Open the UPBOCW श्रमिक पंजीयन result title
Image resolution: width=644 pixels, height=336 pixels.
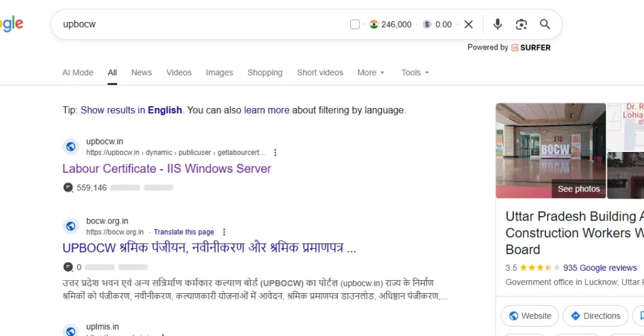point(209,248)
